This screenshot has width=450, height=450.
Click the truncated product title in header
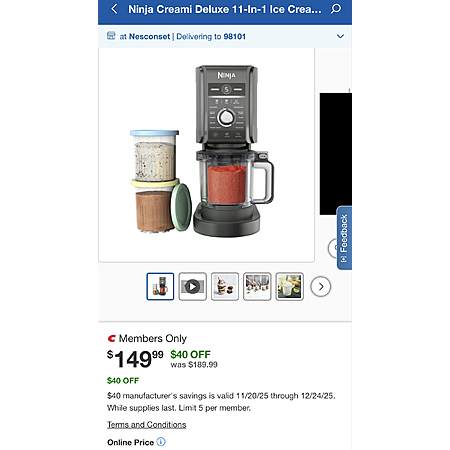click(x=225, y=9)
